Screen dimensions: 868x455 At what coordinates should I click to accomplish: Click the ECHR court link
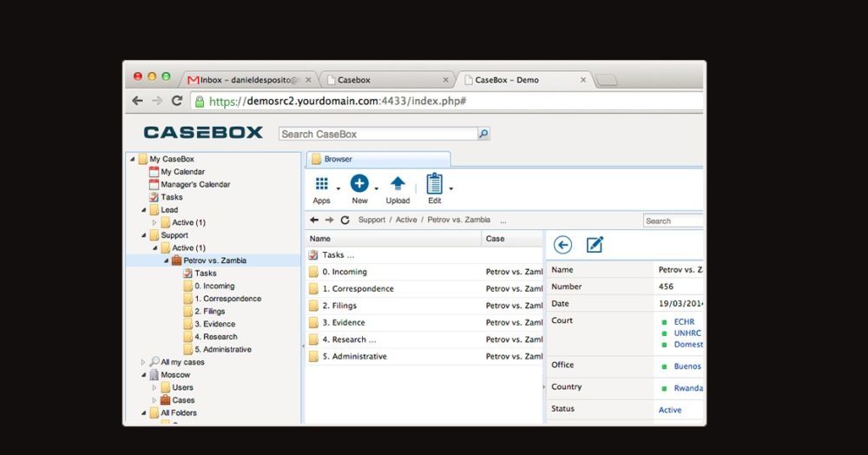pos(684,322)
